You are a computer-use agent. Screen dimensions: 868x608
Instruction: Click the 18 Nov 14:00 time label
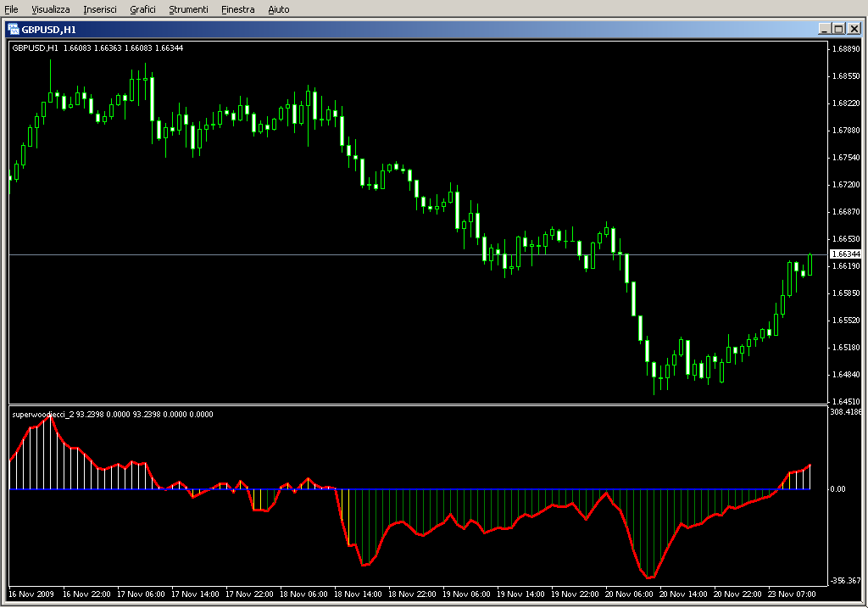(x=358, y=594)
